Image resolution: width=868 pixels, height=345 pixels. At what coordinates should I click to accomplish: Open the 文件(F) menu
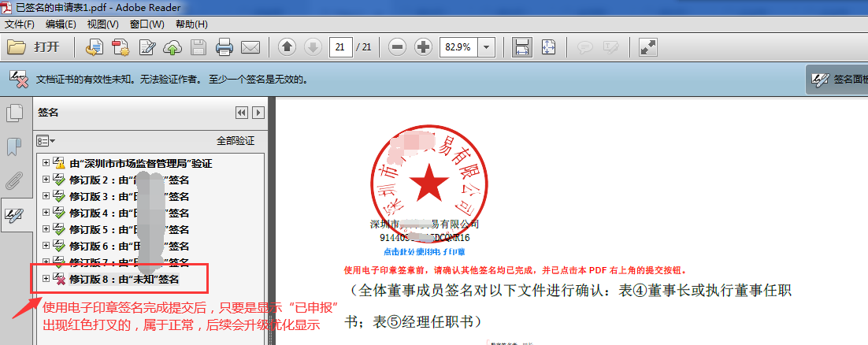[20, 24]
